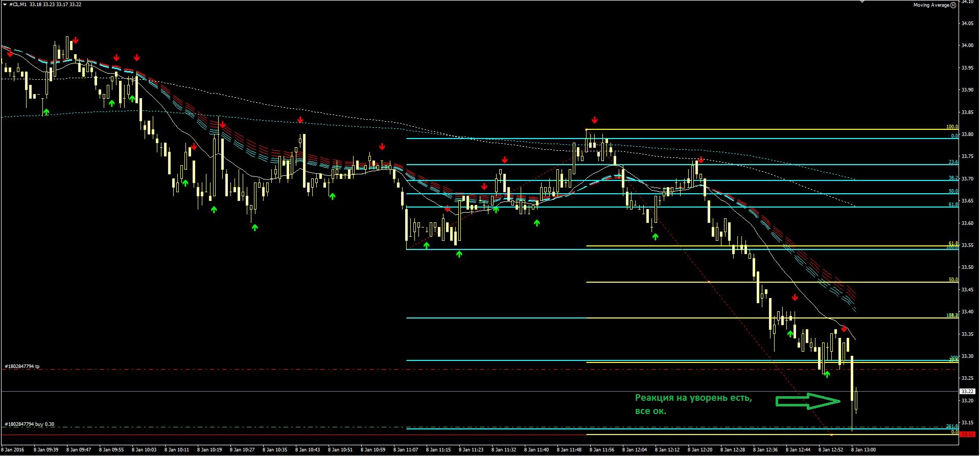Click the 8 Jan 12:12 time label
Image resolution: width=980 pixels, height=456 pixels.
pos(667,450)
